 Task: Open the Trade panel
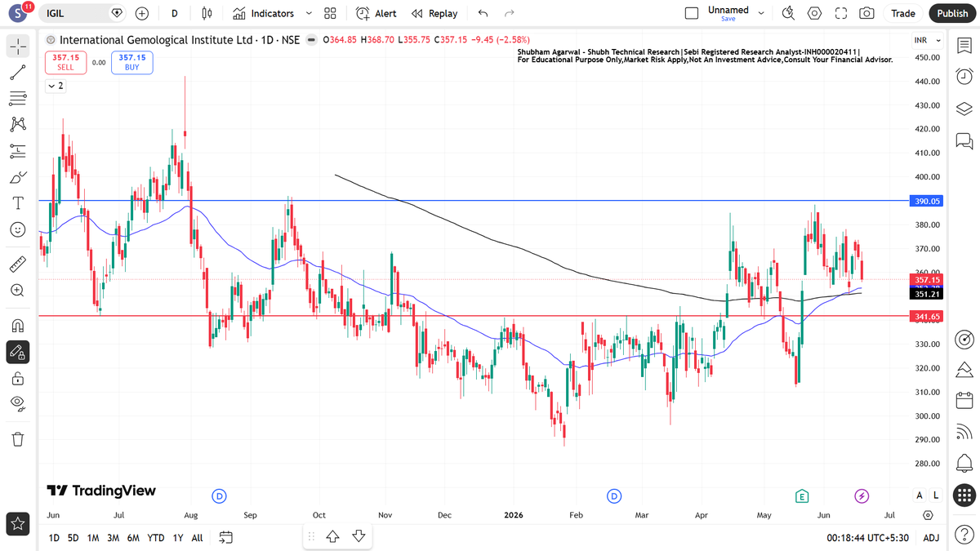(x=903, y=13)
